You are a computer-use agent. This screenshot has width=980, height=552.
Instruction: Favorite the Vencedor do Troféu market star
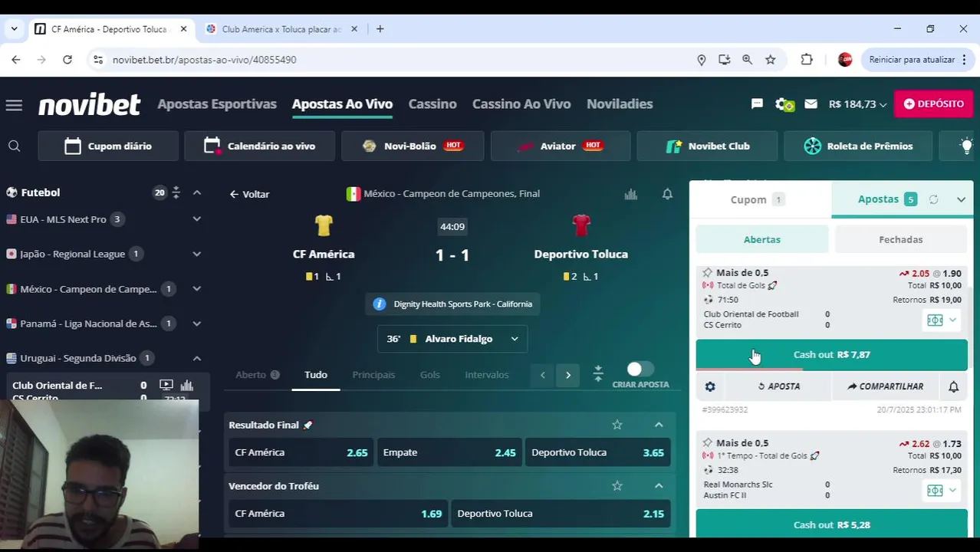click(617, 486)
